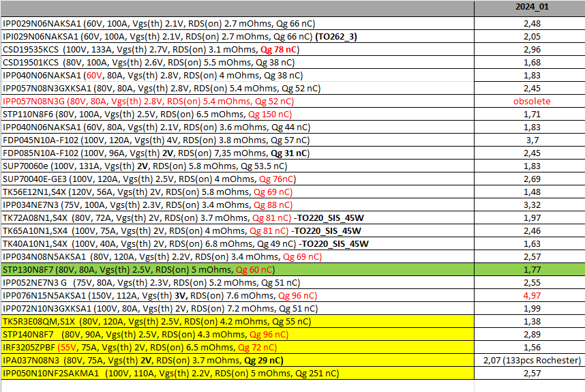Click price 1,97 for TK72A08N1,S4X
This screenshot has height=392, width=585.
coord(529,218)
